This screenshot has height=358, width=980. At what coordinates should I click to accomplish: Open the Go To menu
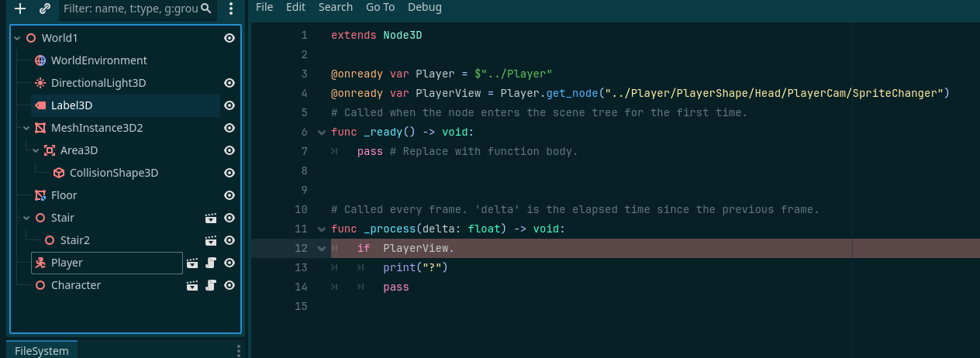coord(380,7)
